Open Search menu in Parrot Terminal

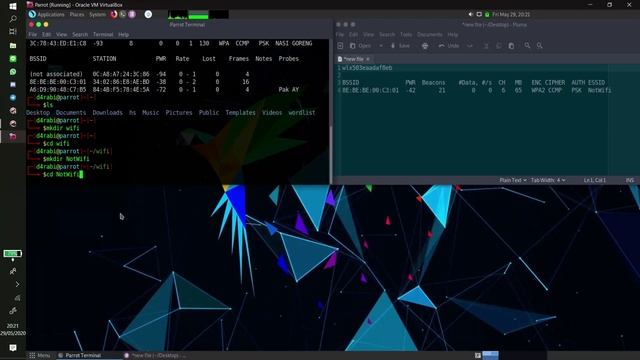(80, 35)
